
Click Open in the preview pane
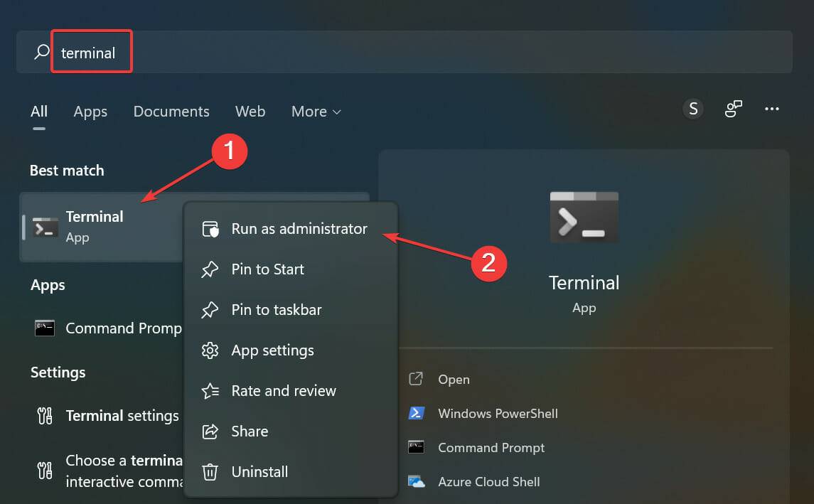point(453,379)
